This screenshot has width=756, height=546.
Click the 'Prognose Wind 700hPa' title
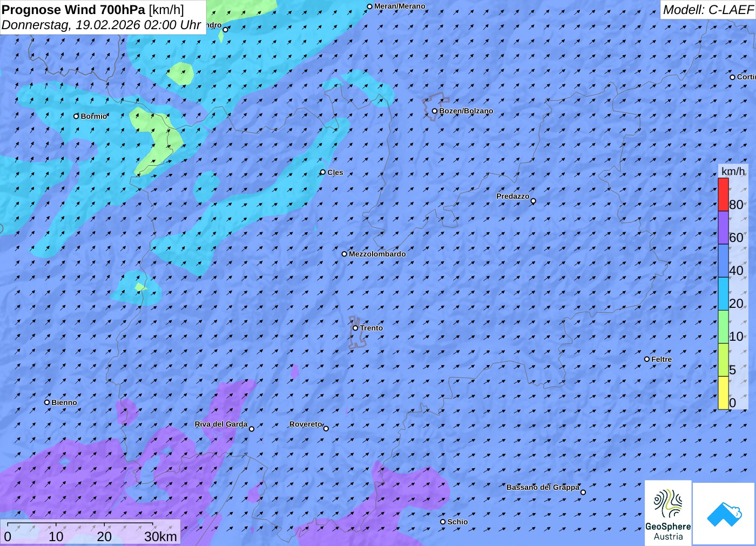pos(73,10)
